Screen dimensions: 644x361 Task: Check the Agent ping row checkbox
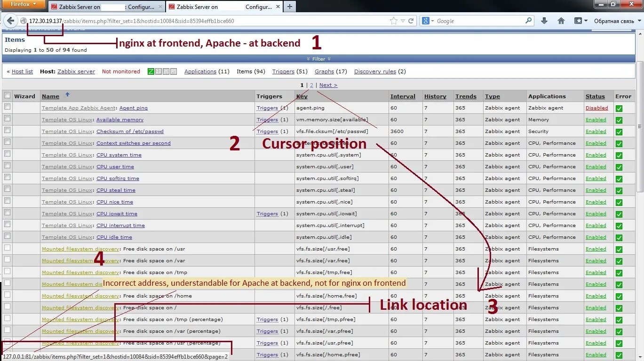click(7, 107)
